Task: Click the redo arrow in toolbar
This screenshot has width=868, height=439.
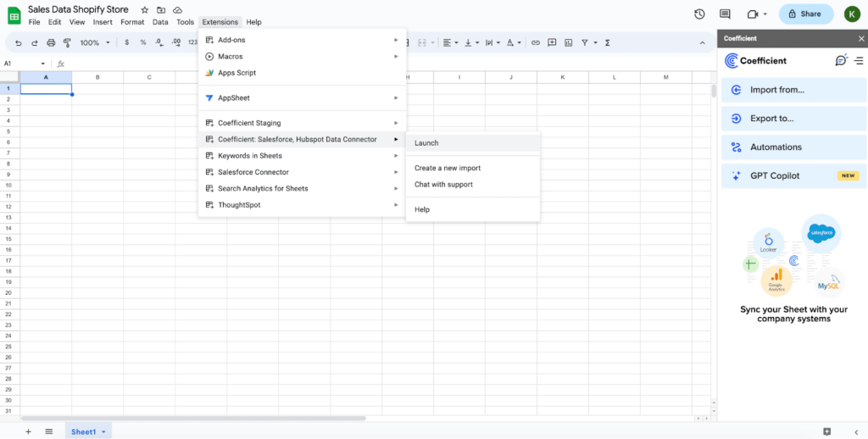Action: (34, 42)
